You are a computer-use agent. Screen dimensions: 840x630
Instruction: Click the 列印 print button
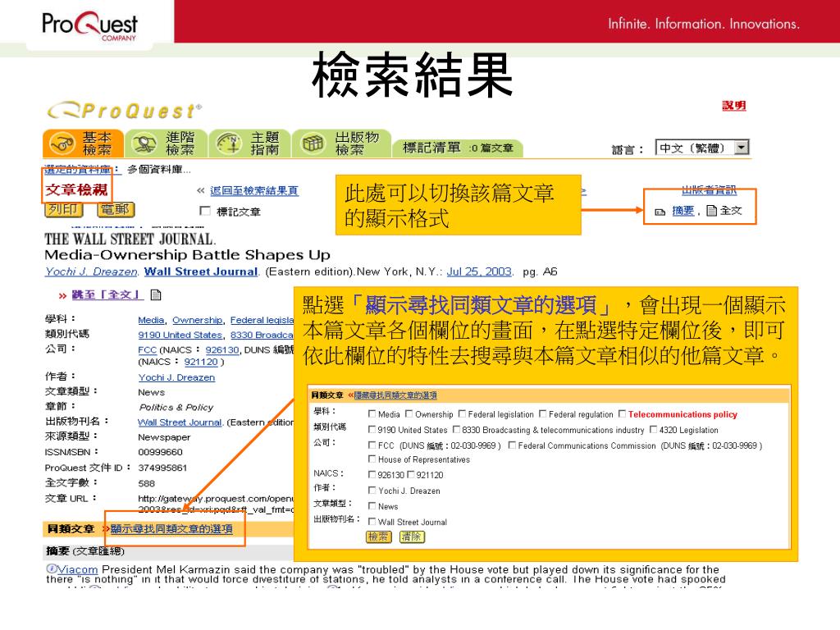click(x=63, y=209)
